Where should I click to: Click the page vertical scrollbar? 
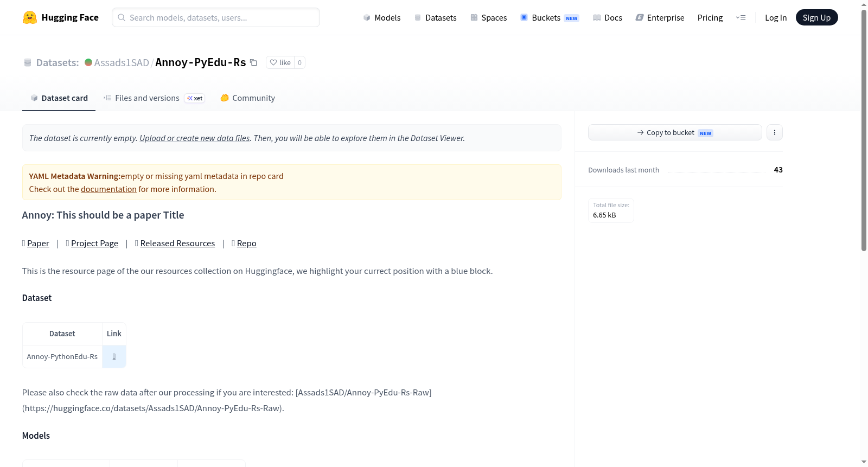tap(864, 130)
